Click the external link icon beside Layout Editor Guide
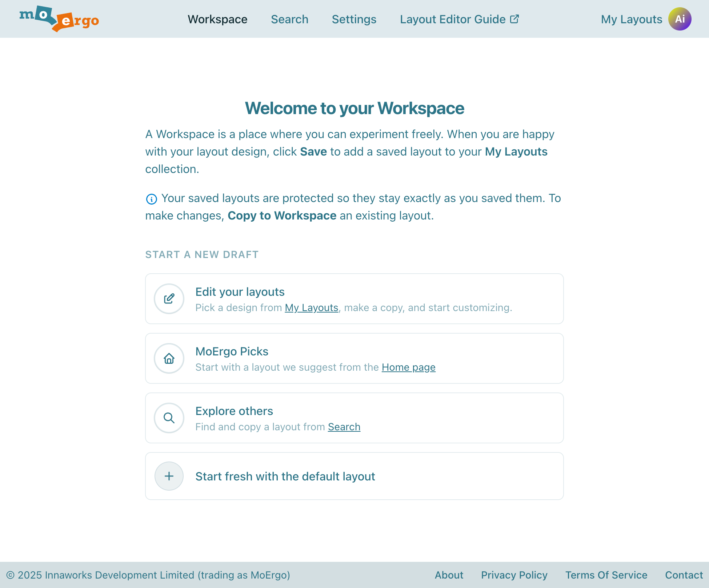This screenshot has width=709, height=588. pos(514,19)
